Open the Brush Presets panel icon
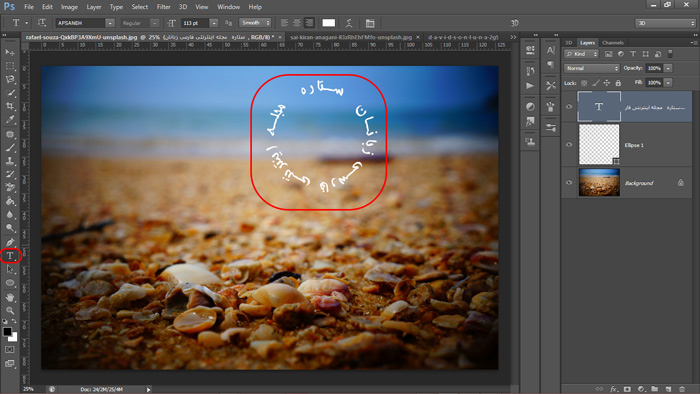This screenshot has height=394, width=700. [x=550, y=107]
